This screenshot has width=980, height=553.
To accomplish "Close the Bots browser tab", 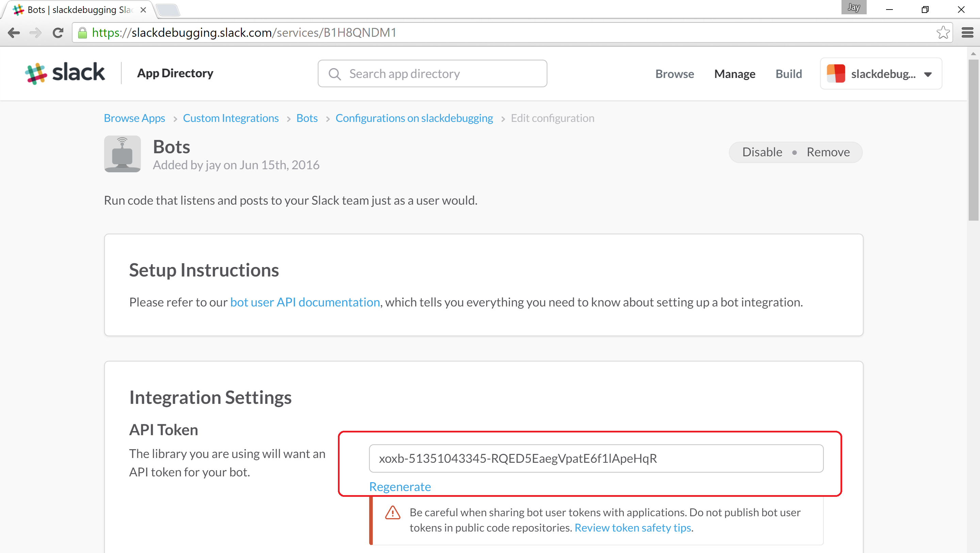I will click(143, 10).
